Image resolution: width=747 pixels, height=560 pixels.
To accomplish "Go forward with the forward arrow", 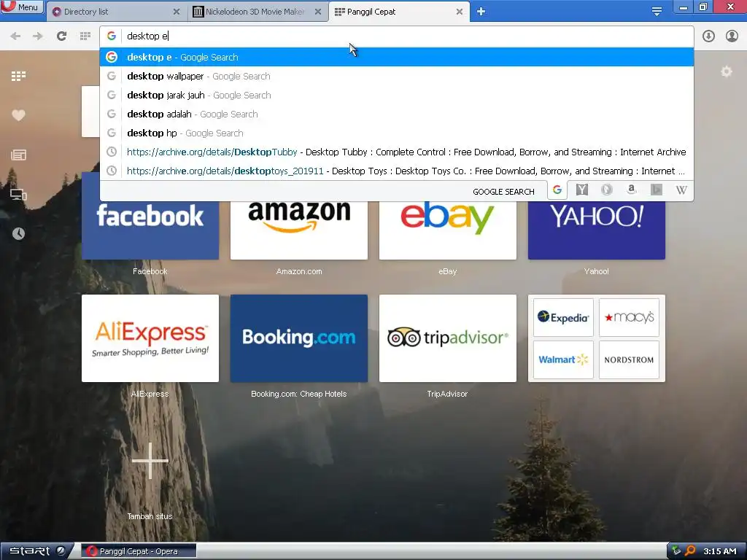I will (x=38, y=36).
